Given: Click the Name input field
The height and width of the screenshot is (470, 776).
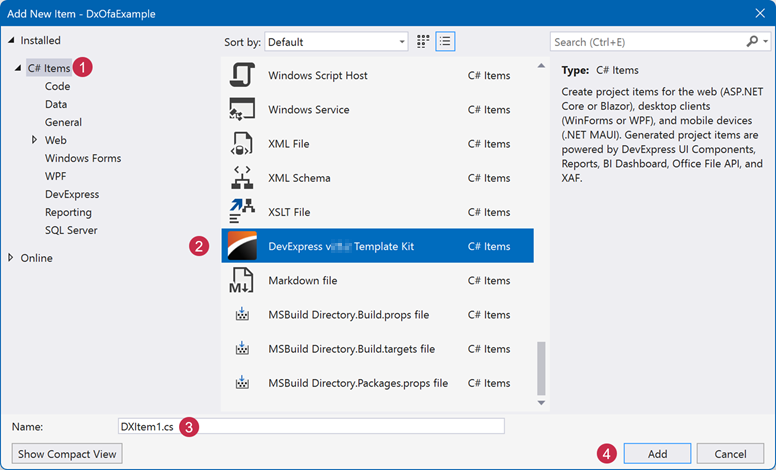Looking at the screenshot, I should [x=311, y=426].
